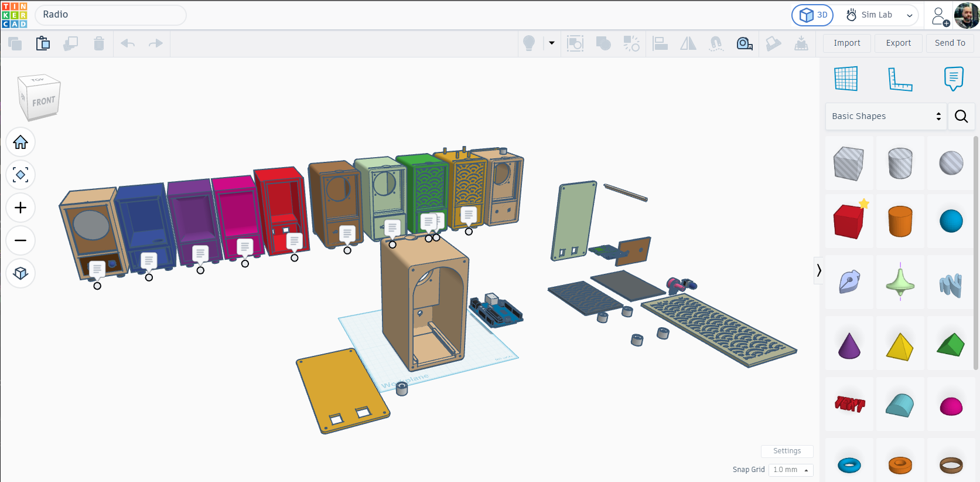Undo the last action

(127, 43)
